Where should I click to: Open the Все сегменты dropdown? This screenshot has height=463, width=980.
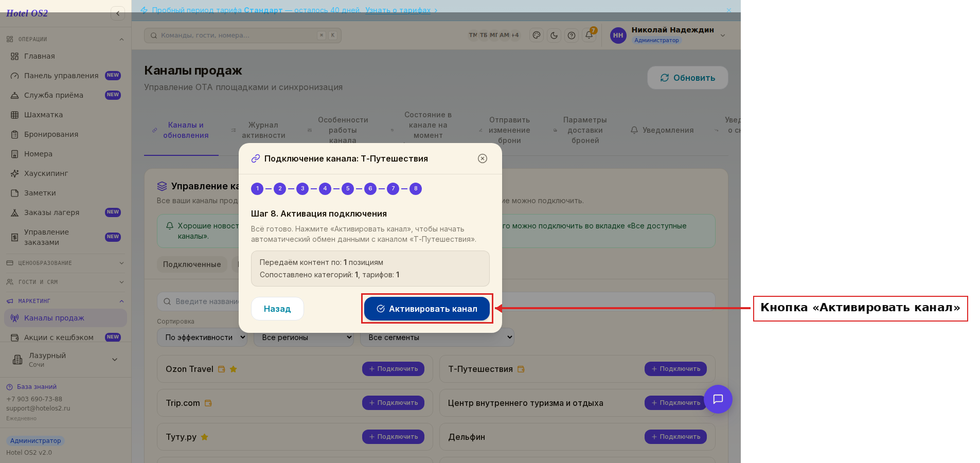point(437,337)
